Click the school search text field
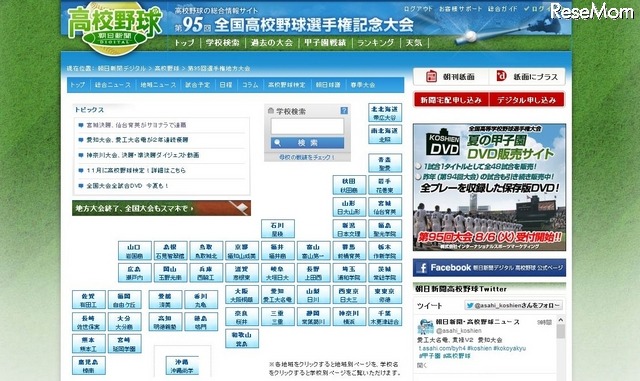 pyautogui.click(x=307, y=126)
